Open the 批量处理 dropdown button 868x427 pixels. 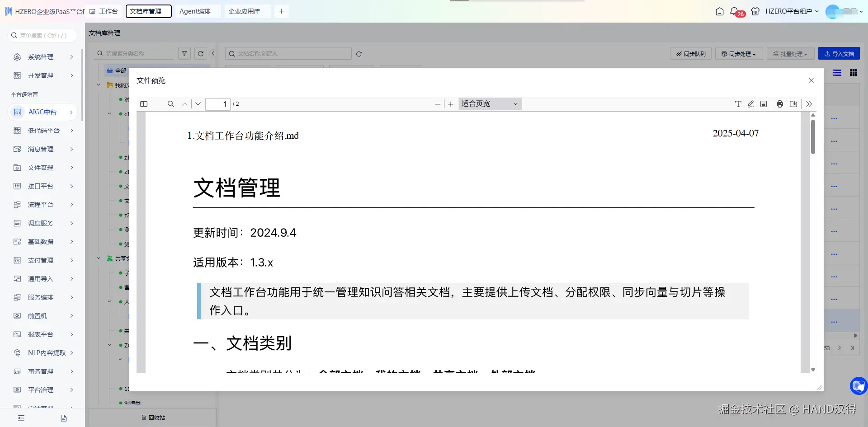tap(790, 54)
